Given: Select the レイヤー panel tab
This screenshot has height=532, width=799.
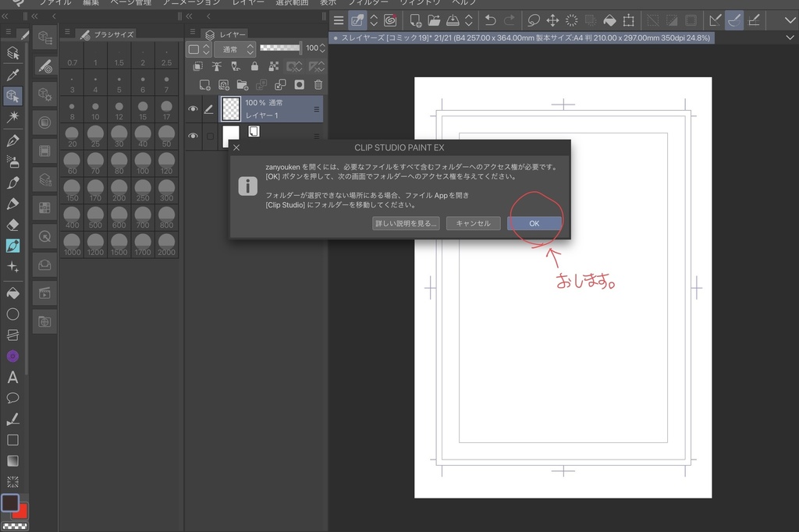Looking at the screenshot, I should [225, 34].
